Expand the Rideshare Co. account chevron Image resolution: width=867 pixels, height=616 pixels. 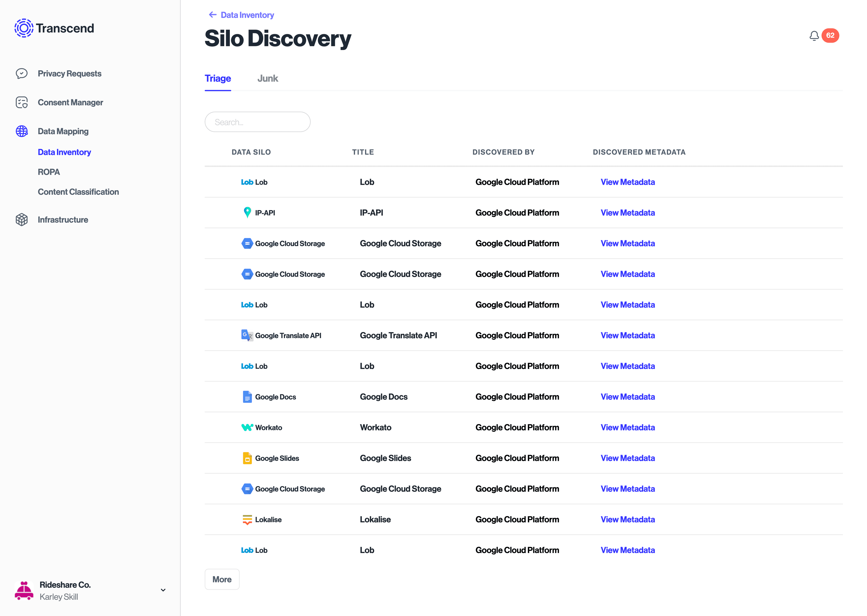click(x=163, y=590)
